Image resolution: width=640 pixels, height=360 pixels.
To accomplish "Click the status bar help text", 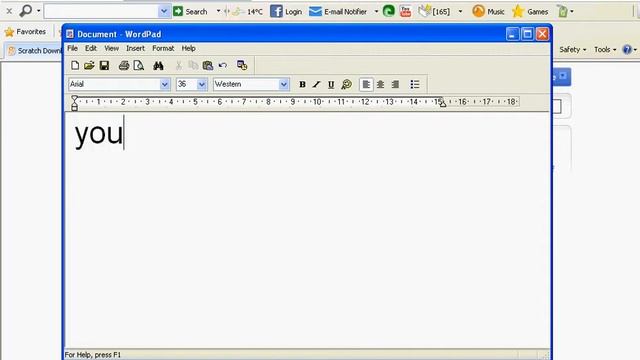I will tap(93, 355).
